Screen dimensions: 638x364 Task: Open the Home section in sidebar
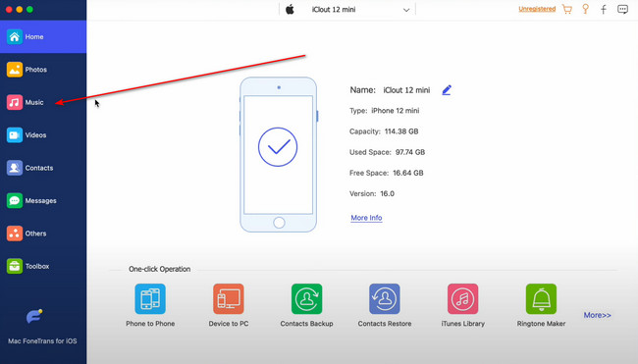pyautogui.click(x=43, y=36)
